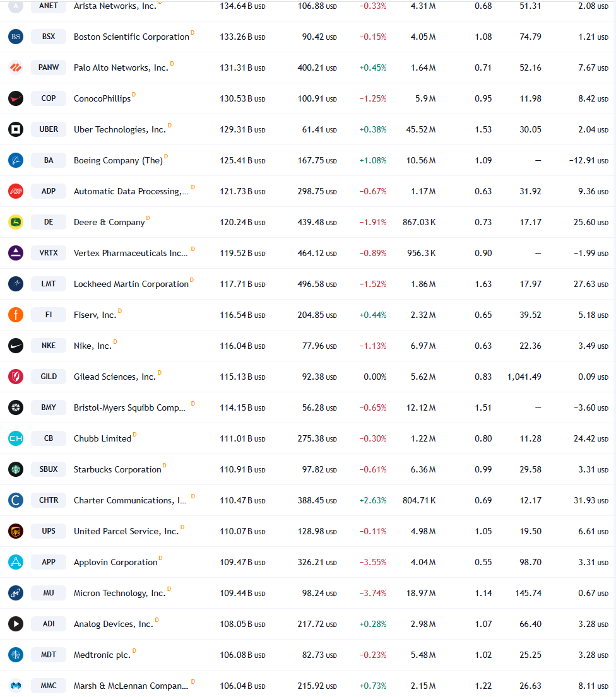Viewport: 616px width, 697px height.
Task: Click the Boston Scientific logo icon
Action: coord(16,37)
